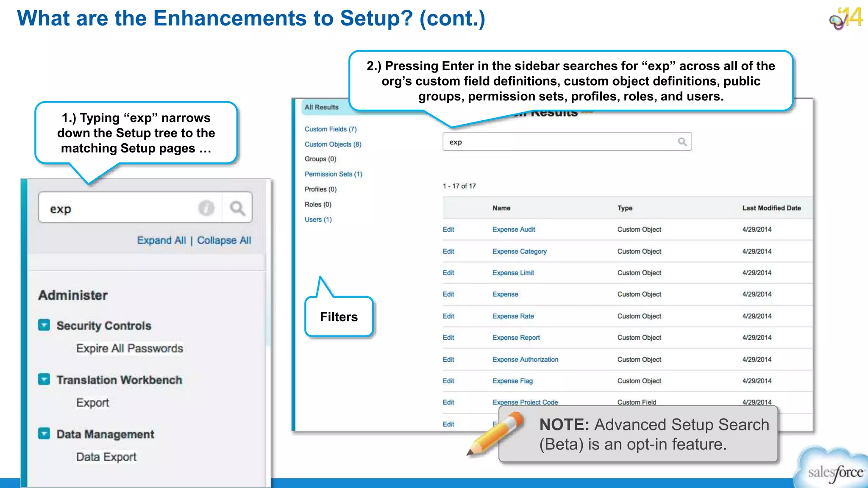Image resolution: width=868 pixels, height=488 pixels.
Task: Click the Translation Workbench label
Action: [x=120, y=380]
